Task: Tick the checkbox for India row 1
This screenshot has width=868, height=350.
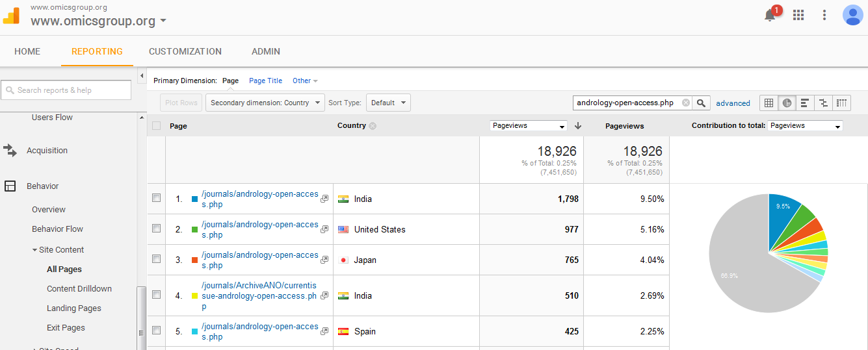Action: click(156, 198)
